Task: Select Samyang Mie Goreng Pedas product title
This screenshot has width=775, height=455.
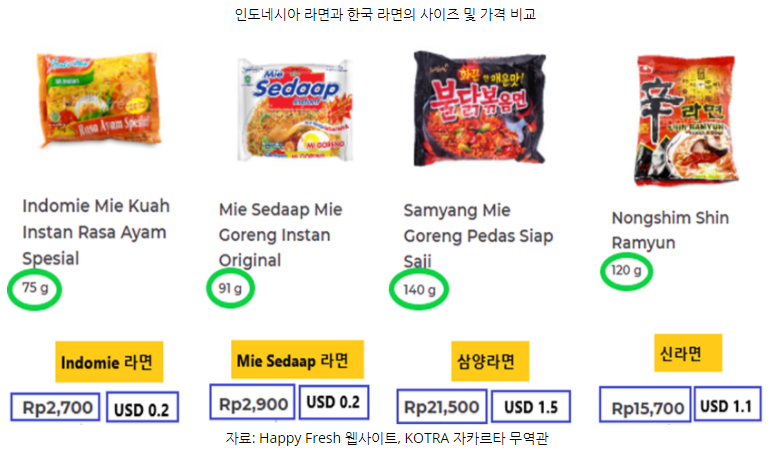Action: (478, 236)
